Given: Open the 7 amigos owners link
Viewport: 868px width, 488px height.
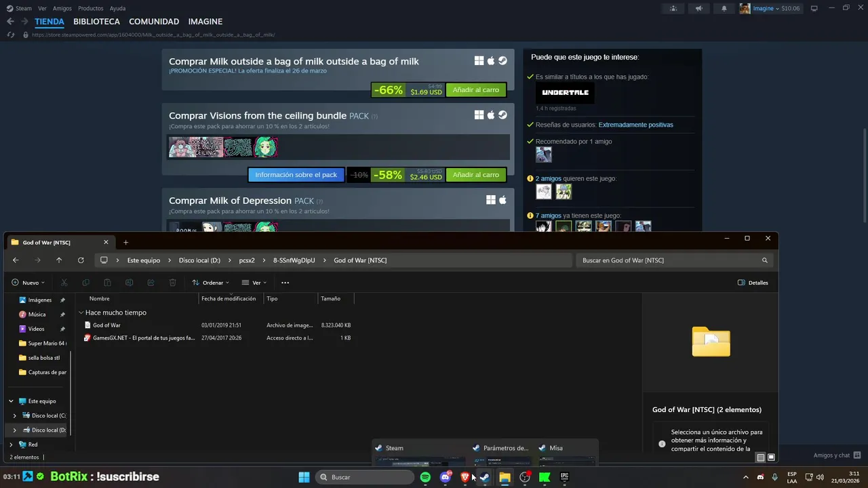Looking at the screenshot, I should click(548, 216).
